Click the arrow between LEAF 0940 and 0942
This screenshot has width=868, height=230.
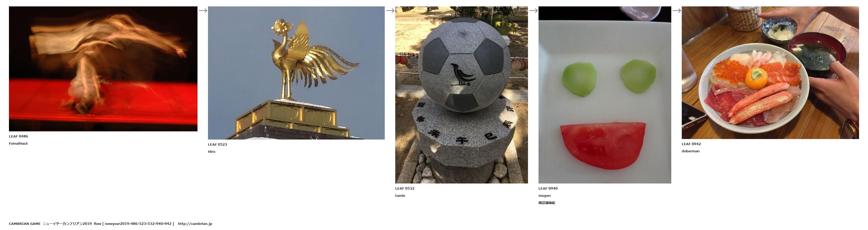click(676, 10)
